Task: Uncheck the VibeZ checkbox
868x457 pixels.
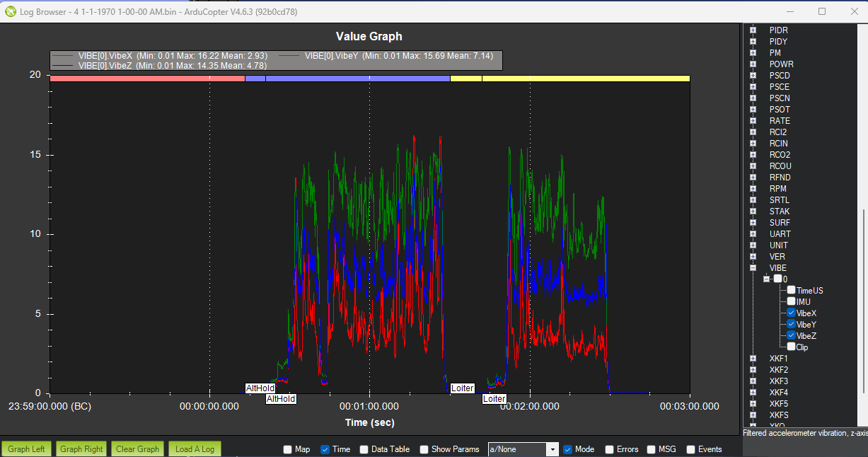Action: 792,336
